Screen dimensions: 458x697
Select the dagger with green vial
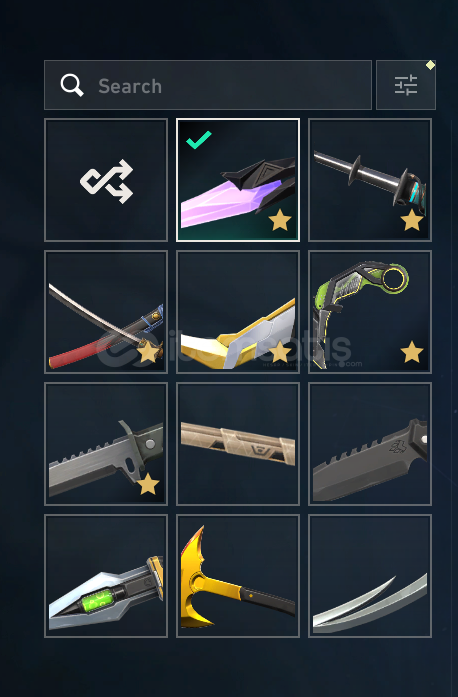(x=106, y=576)
